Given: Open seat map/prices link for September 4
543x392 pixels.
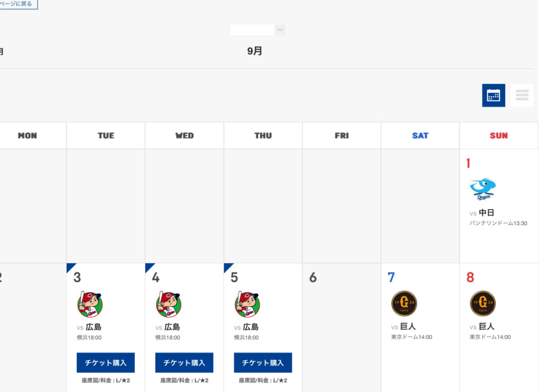Looking at the screenshot, I should click(x=185, y=381).
